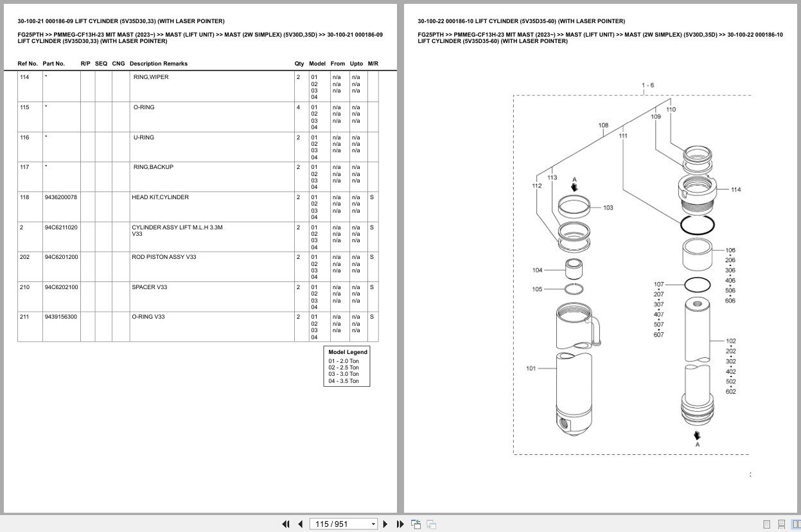The image size is (801, 532).
Task: Click callout 114 on the diagram
Action: point(735,190)
